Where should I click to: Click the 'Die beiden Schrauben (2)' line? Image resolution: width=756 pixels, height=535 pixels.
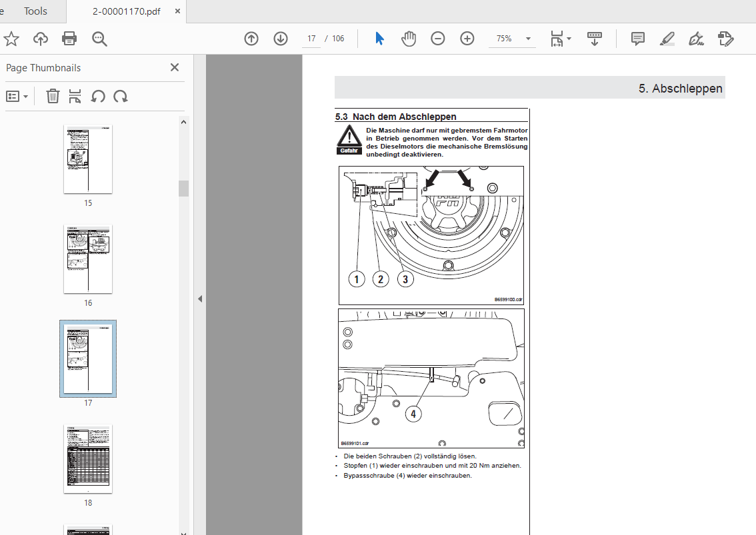(410, 456)
